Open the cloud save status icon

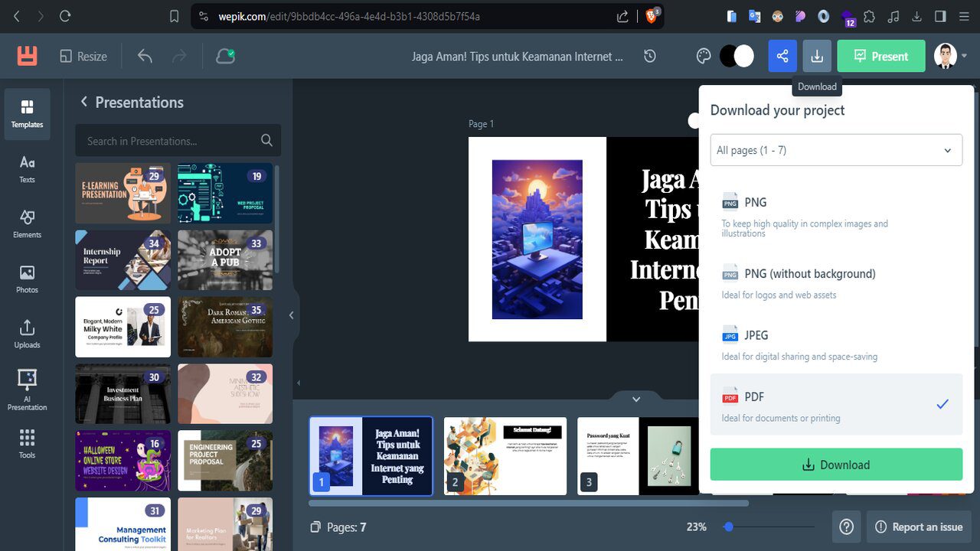tap(225, 56)
